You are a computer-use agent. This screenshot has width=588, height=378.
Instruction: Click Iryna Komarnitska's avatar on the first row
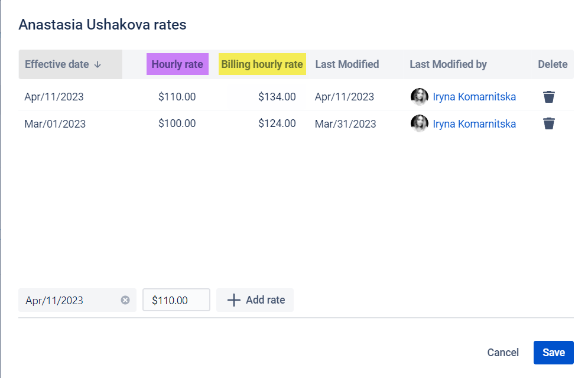(420, 96)
